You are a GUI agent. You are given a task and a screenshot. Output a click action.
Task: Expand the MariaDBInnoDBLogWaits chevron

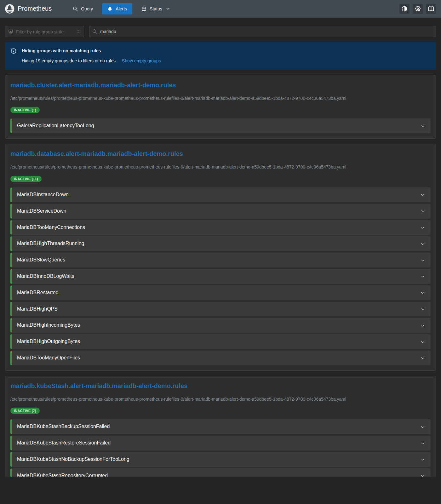pos(423,277)
